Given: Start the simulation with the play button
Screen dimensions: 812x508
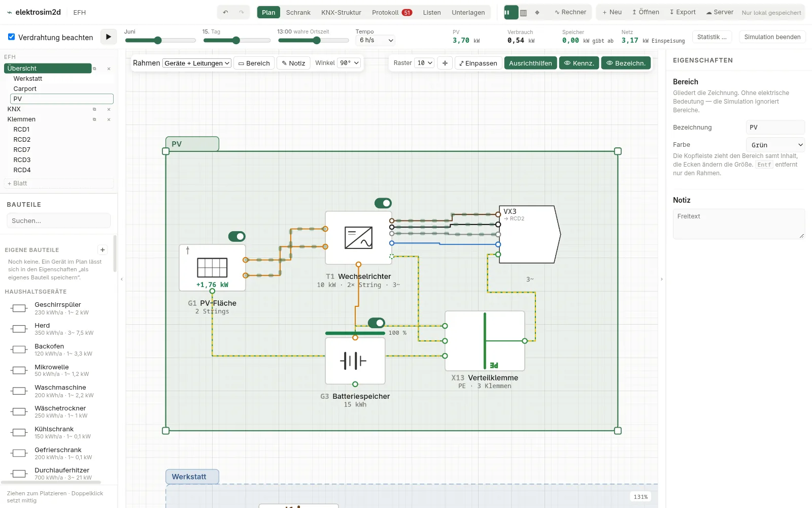Looking at the screenshot, I should (x=108, y=37).
